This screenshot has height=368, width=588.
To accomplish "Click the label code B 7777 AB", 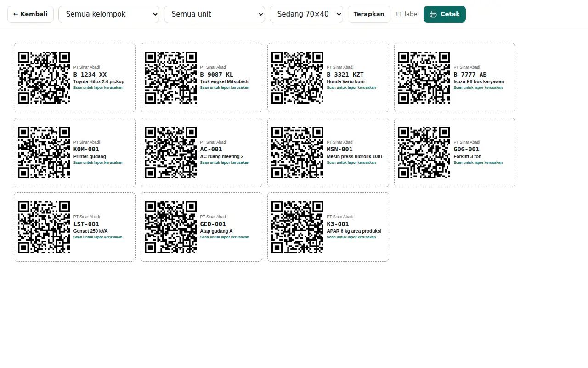I will click(470, 75).
